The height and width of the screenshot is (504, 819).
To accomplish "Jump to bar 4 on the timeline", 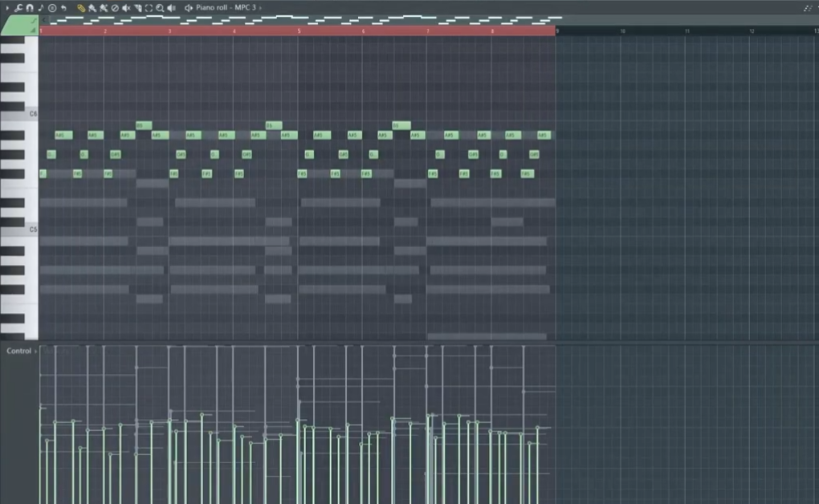I will point(234,31).
